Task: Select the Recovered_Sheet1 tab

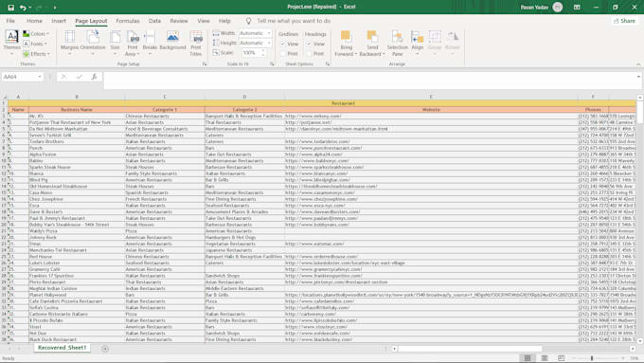Action: 62,348
